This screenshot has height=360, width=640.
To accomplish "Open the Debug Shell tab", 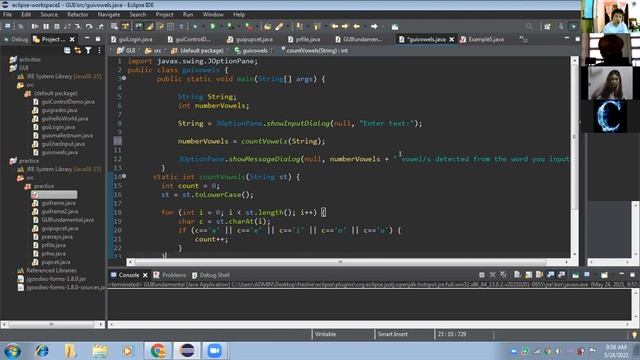I will pos(211,275).
